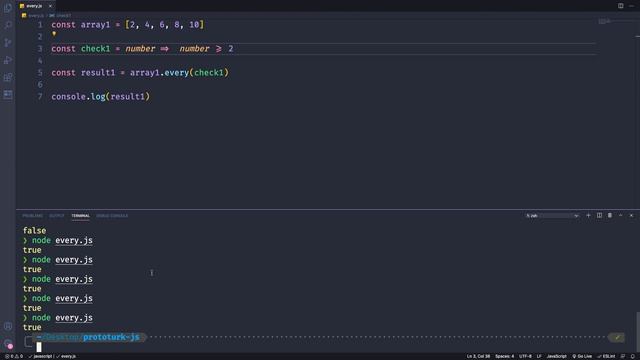Click the terminal vertical scrollbar thumb
The image size is (640, 360).
[x=637, y=332]
